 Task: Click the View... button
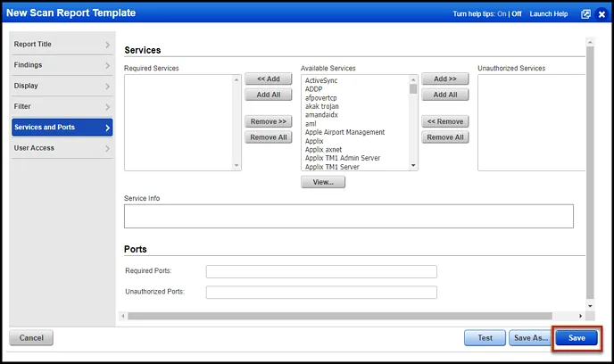pos(323,182)
